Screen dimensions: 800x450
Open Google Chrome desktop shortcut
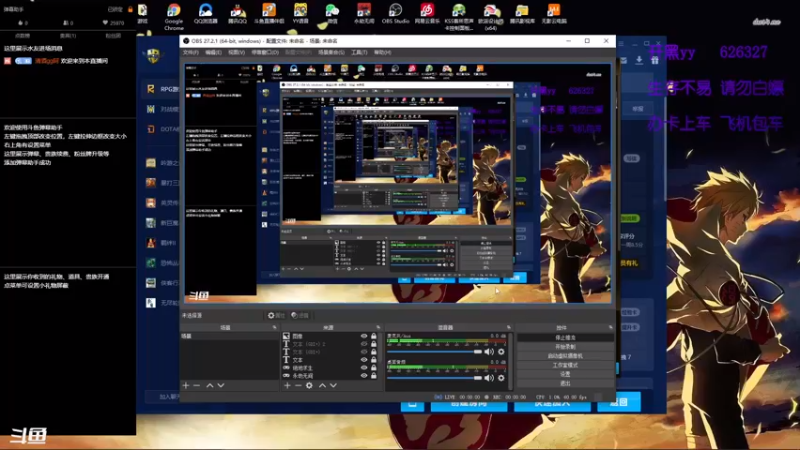(174, 16)
